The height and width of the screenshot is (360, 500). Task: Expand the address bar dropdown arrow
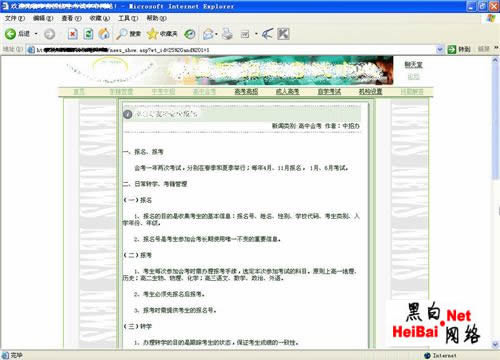coord(440,50)
